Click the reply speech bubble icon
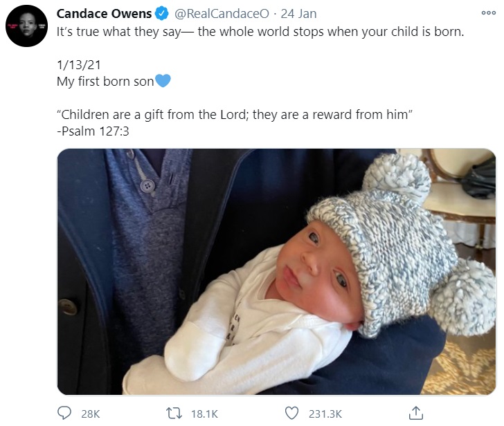The height and width of the screenshot is (426, 504). coord(64,413)
